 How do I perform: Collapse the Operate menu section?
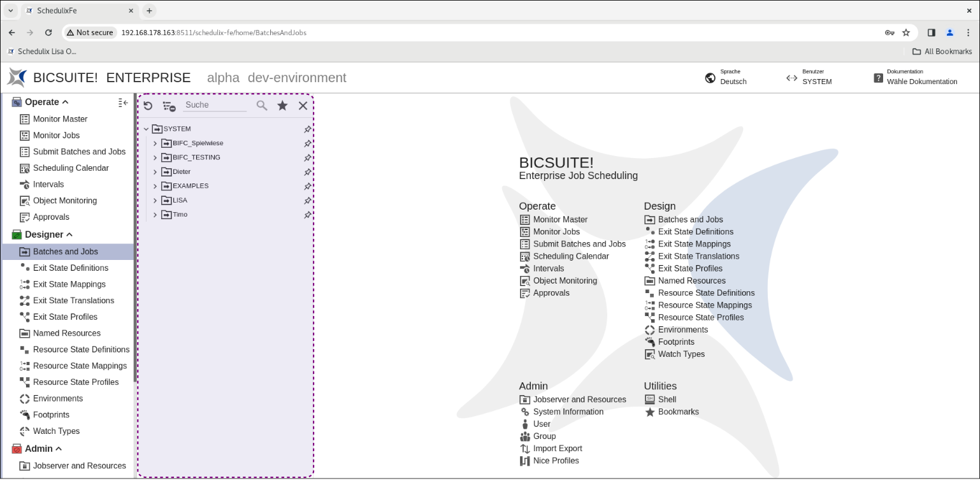pyautogui.click(x=65, y=102)
